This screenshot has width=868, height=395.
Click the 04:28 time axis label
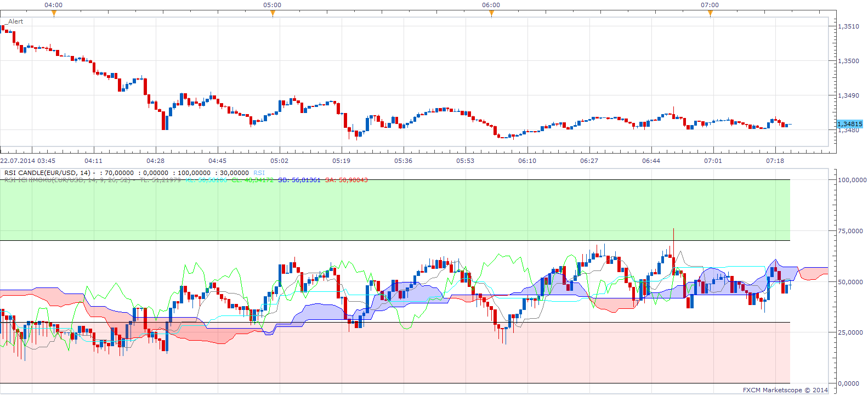156,161
